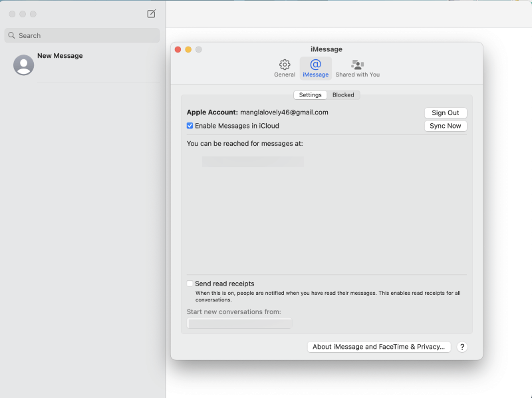Click the New Message contact avatar

[x=23, y=65]
